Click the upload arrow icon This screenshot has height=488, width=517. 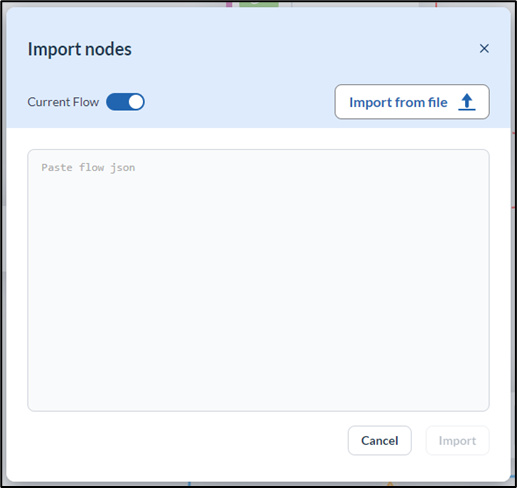click(x=467, y=102)
